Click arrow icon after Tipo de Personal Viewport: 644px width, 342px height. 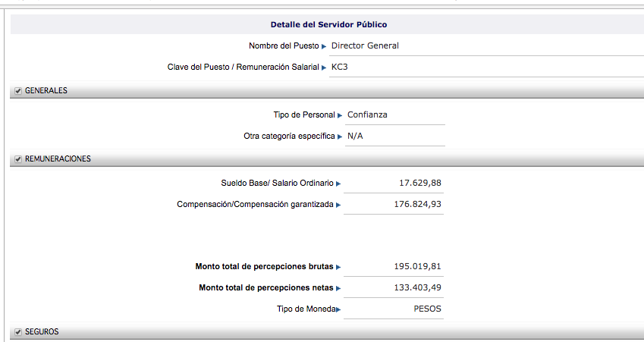click(340, 115)
